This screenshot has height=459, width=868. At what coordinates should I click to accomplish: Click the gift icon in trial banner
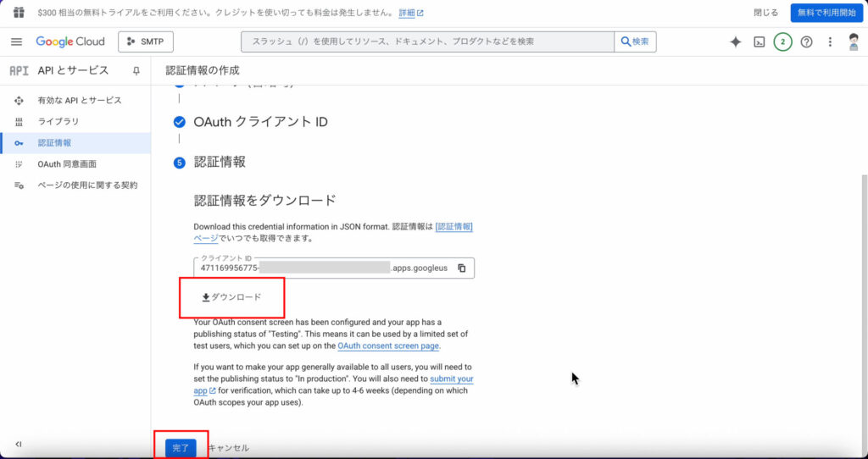tap(19, 12)
